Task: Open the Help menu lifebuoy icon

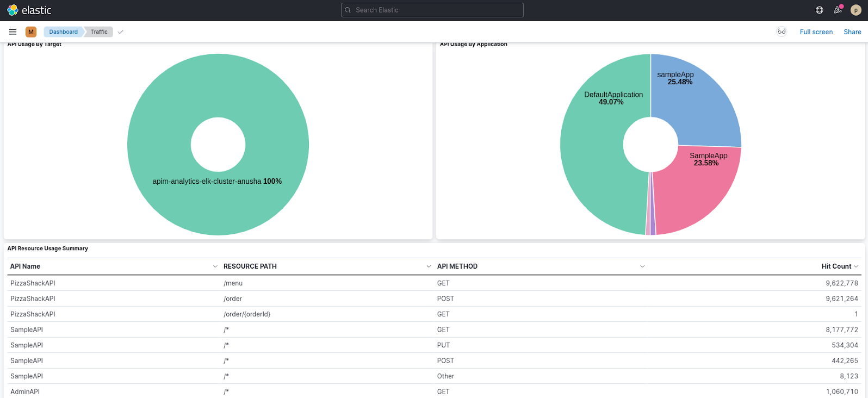Action: click(820, 10)
